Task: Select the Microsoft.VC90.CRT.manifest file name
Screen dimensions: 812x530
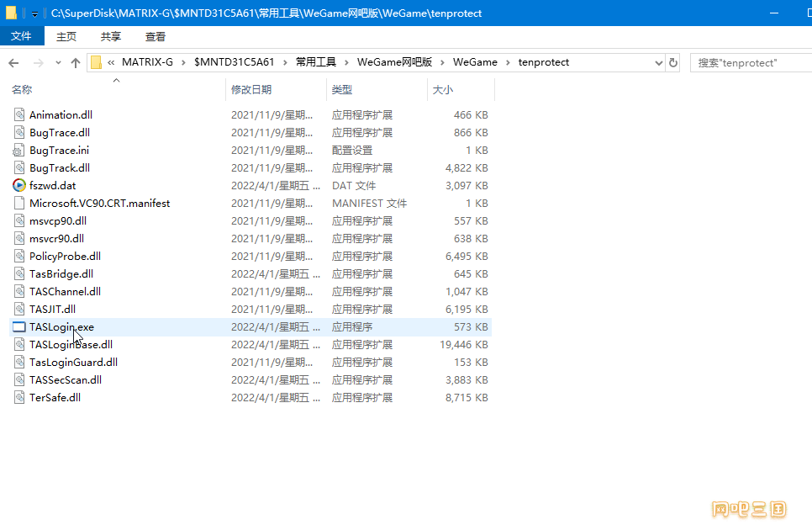Action: pyautogui.click(x=99, y=203)
